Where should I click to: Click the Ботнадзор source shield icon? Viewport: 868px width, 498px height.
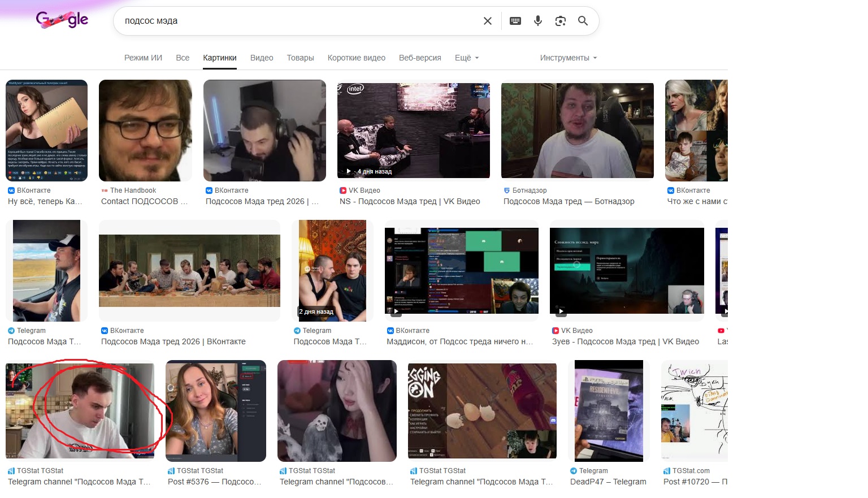pos(507,190)
